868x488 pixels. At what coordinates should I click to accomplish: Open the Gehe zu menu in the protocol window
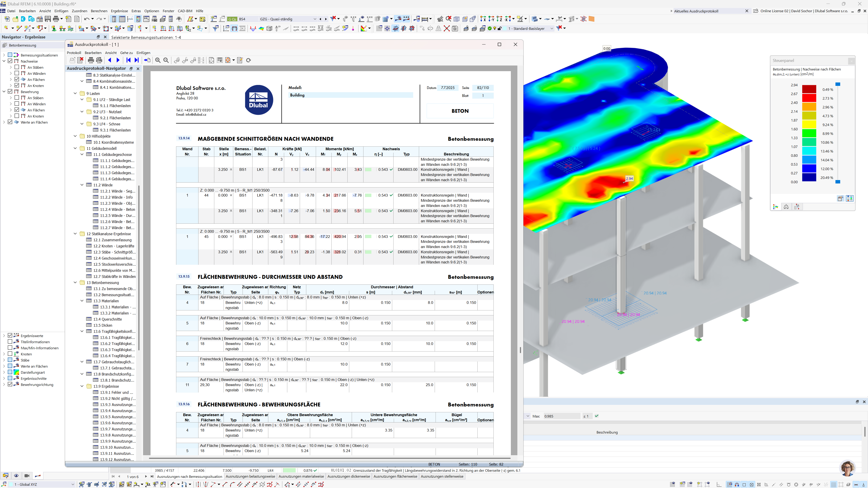click(127, 53)
